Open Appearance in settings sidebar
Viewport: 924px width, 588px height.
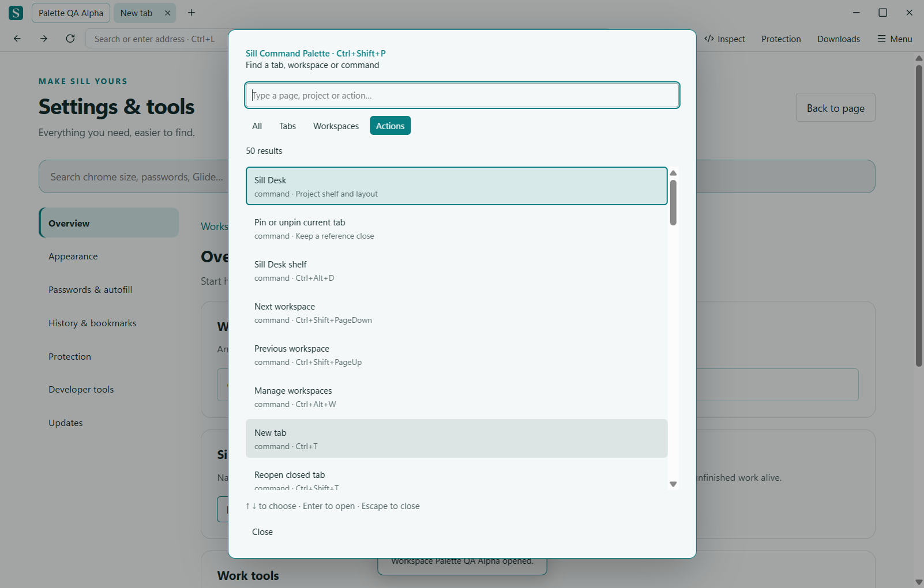pos(109,256)
